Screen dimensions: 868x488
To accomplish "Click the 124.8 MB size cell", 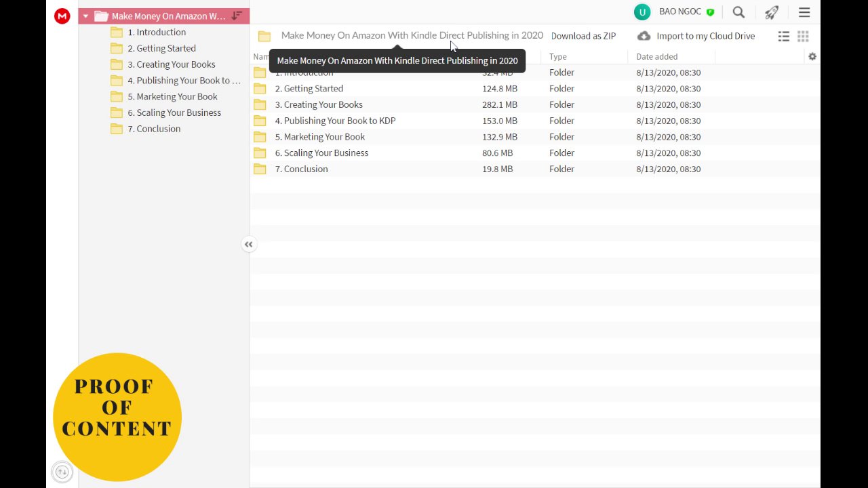I will pos(500,89).
